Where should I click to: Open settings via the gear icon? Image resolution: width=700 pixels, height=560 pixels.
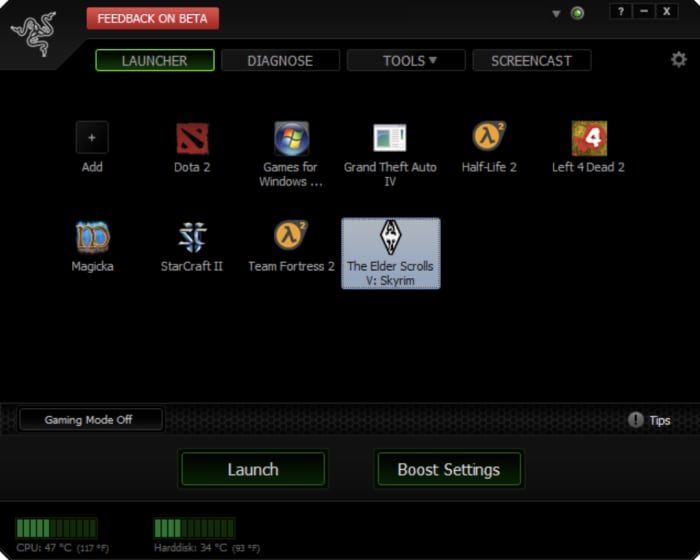point(679,60)
